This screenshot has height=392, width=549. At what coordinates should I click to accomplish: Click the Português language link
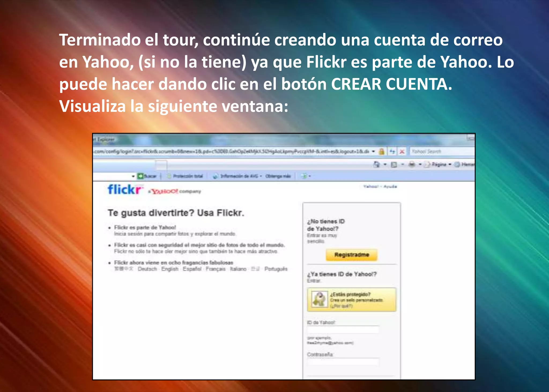coord(276,269)
